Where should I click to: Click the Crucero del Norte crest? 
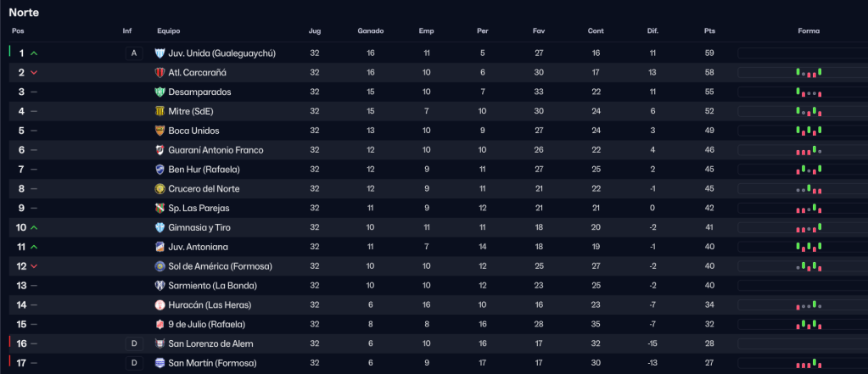pos(160,189)
